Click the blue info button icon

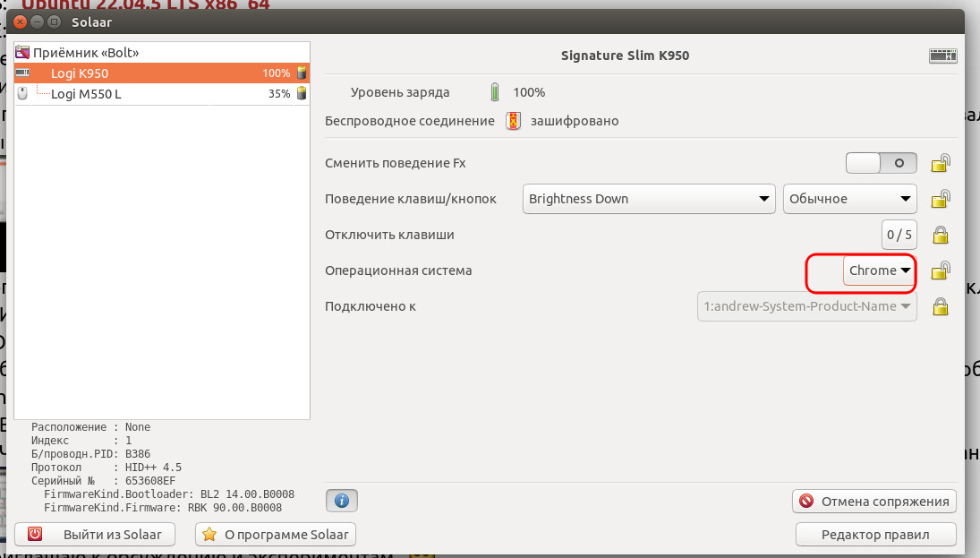tap(342, 501)
